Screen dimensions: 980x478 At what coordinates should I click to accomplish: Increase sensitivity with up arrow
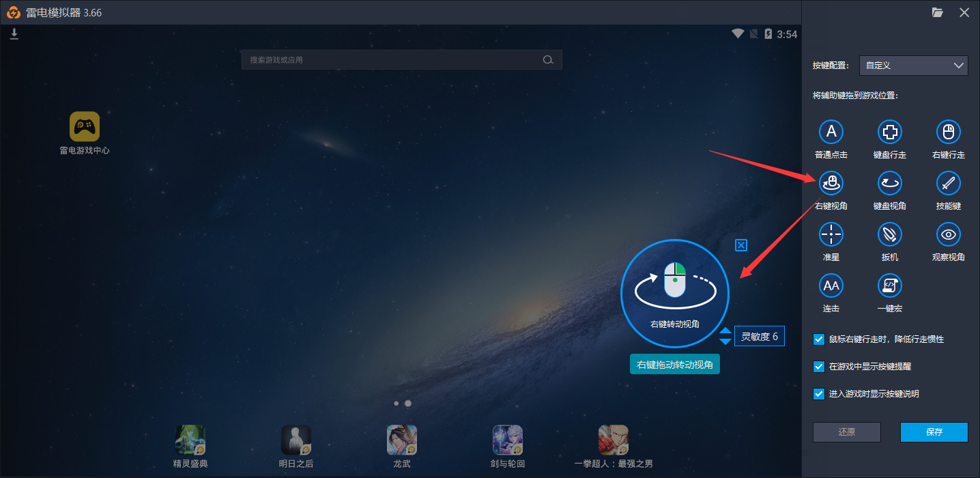click(725, 331)
